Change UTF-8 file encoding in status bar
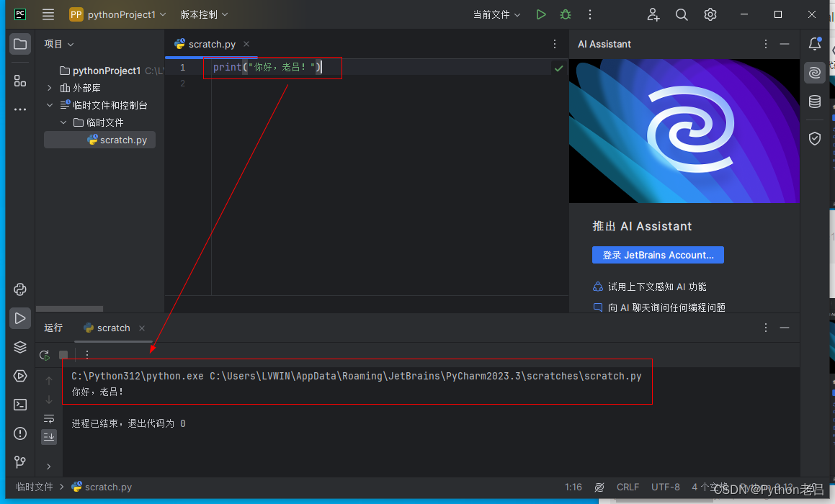The image size is (835, 504). (665, 487)
